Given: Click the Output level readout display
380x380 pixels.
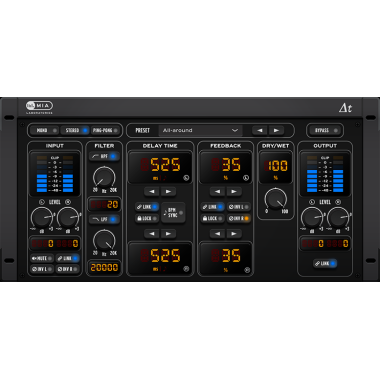Looking at the screenshot, I should coord(325,244).
